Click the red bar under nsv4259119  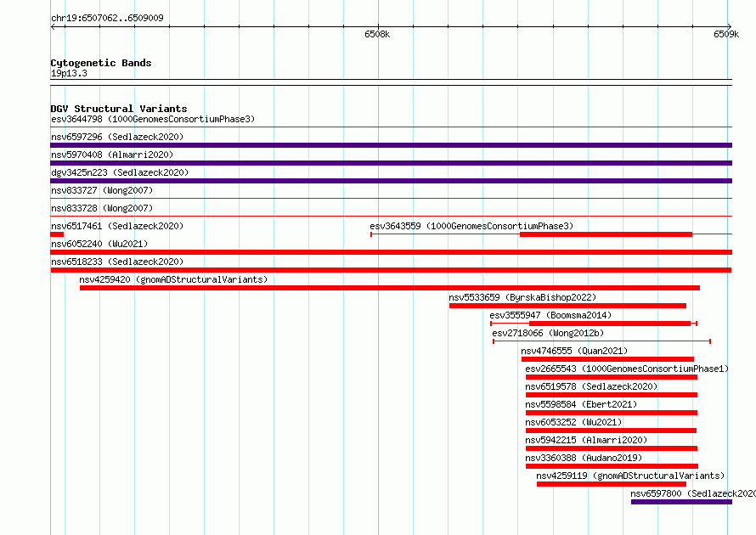612,484
